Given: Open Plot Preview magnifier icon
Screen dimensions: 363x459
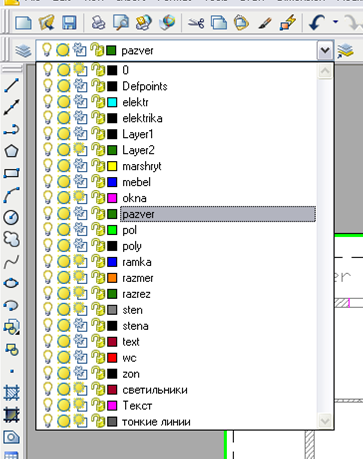Looking at the screenshot, I should [x=121, y=23].
